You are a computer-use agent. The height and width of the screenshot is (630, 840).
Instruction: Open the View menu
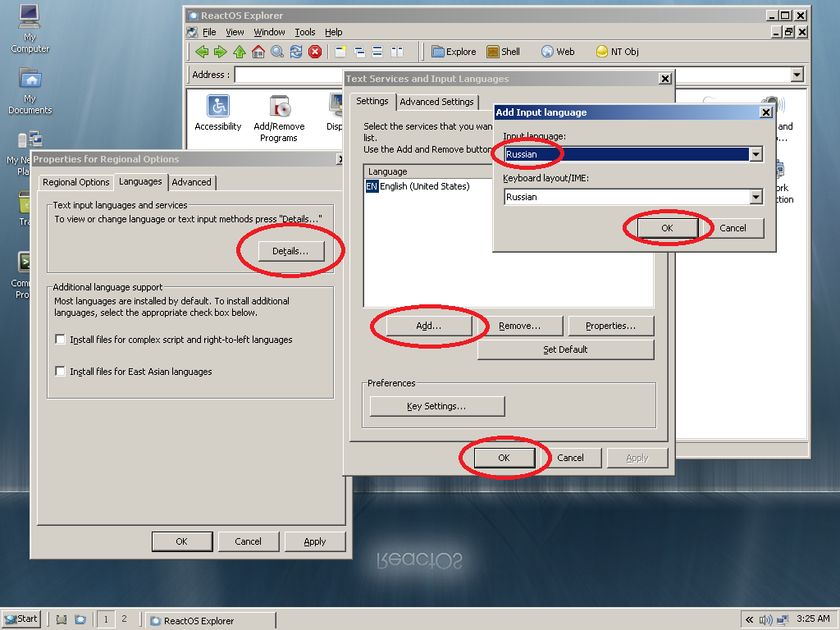[235, 32]
